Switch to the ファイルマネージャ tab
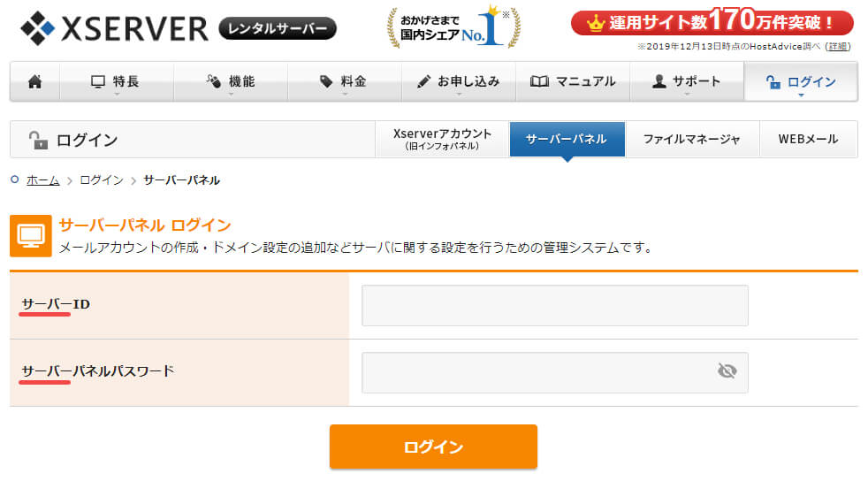This screenshot has width=868, height=481. [691, 139]
